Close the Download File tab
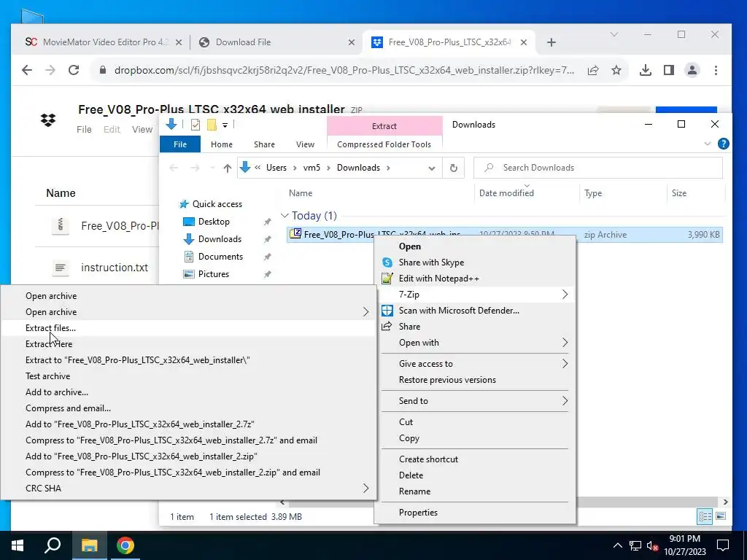 351,42
